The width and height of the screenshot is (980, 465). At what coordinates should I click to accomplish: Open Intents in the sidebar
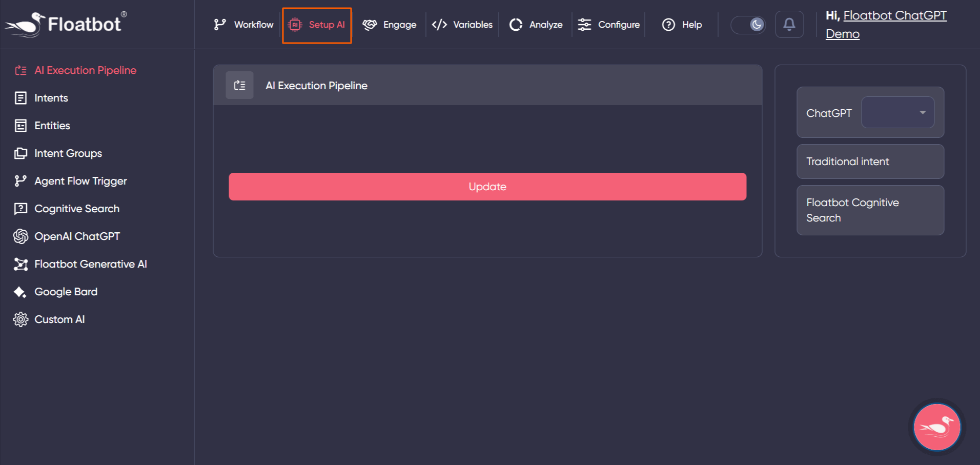click(51, 98)
